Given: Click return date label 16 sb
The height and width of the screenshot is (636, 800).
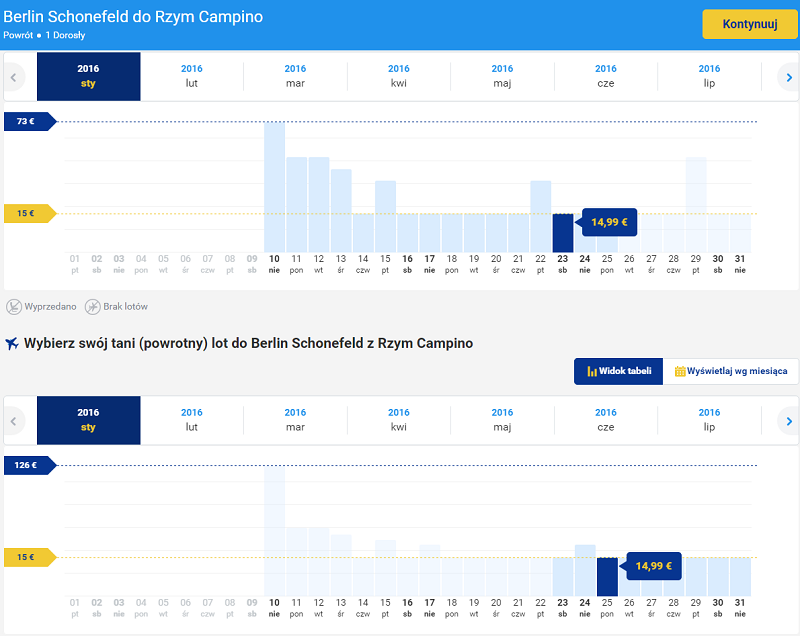Looking at the screenshot, I should coord(407,607).
